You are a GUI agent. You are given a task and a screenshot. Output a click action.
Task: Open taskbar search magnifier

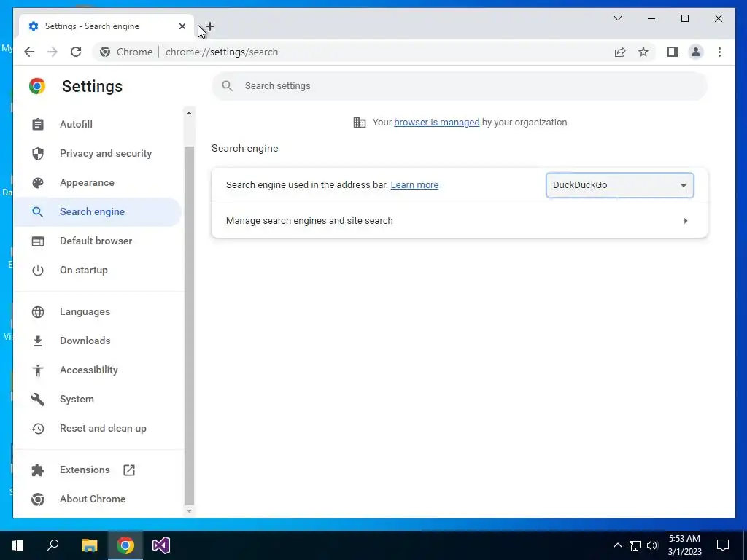coord(53,545)
